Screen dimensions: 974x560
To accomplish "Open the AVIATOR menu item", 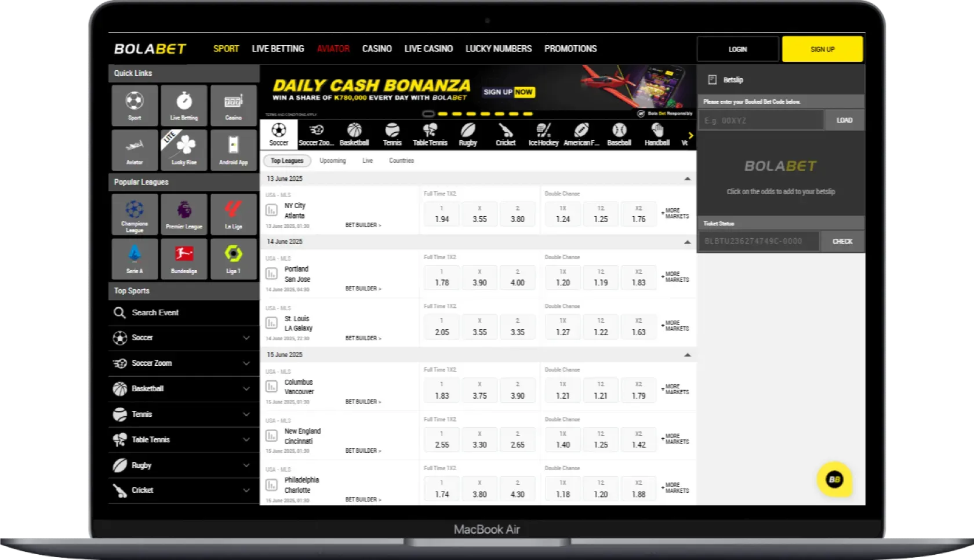I will coord(333,49).
